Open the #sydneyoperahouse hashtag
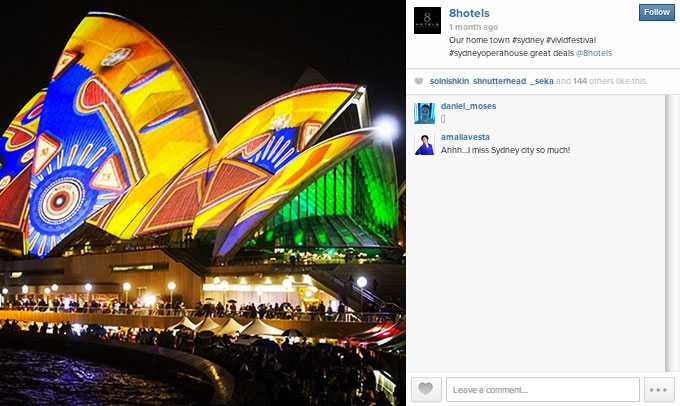The width and height of the screenshot is (680, 406). (x=488, y=53)
